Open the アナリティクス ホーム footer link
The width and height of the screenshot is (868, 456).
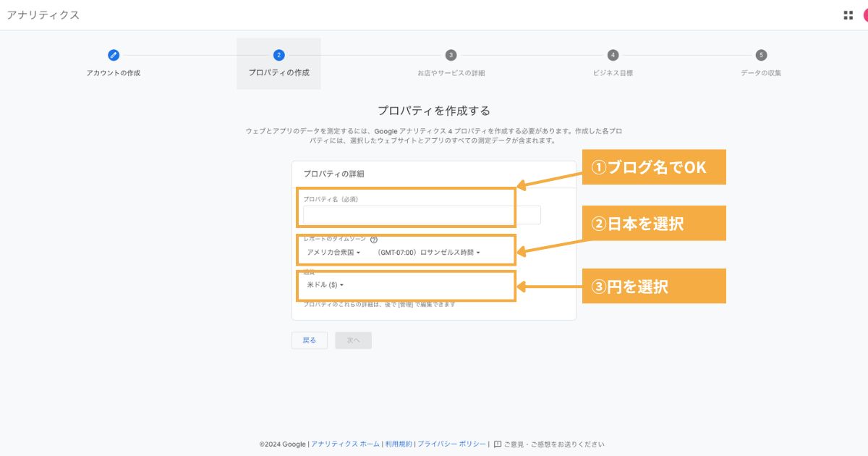pos(345,444)
